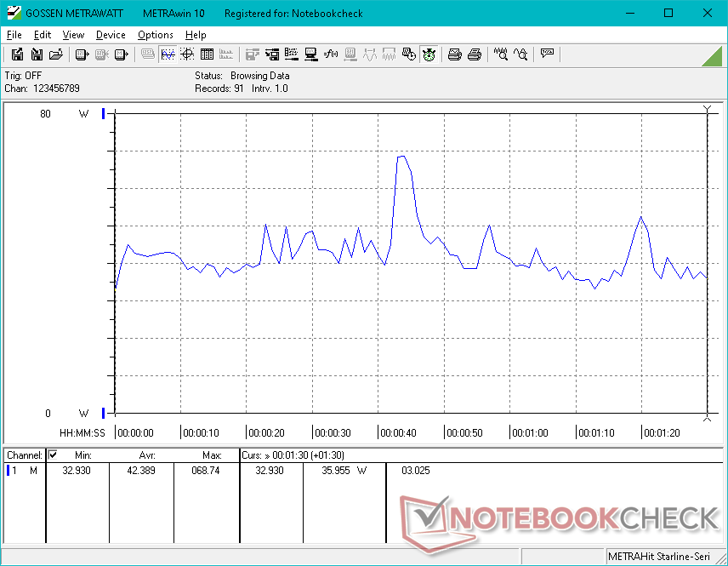Click the save-with-export-arrow floppy icon
This screenshot has width=728, height=566.
click(x=17, y=54)
